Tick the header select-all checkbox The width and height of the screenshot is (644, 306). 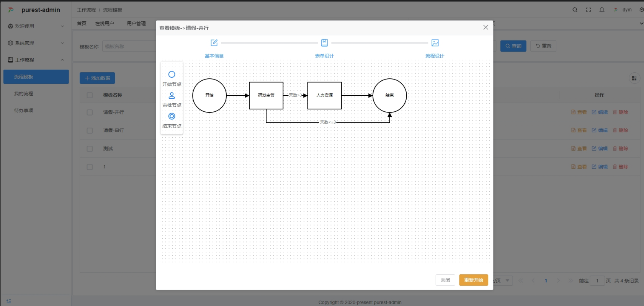coord(90,95)
